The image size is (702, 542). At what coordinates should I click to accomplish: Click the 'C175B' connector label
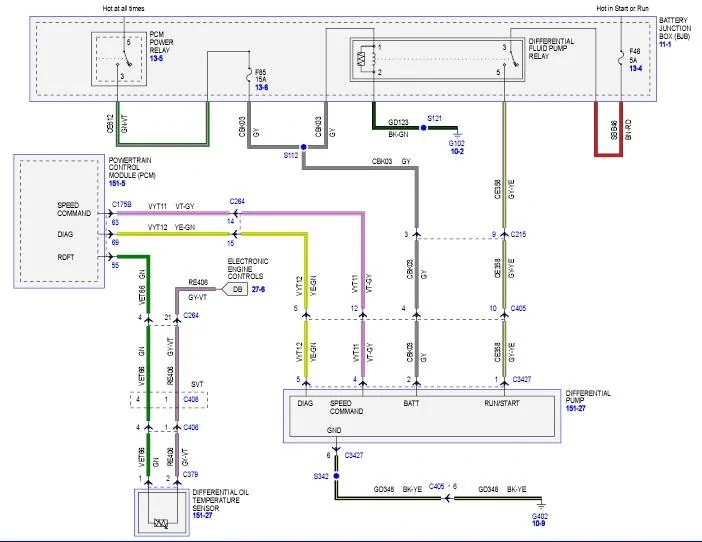122,205
